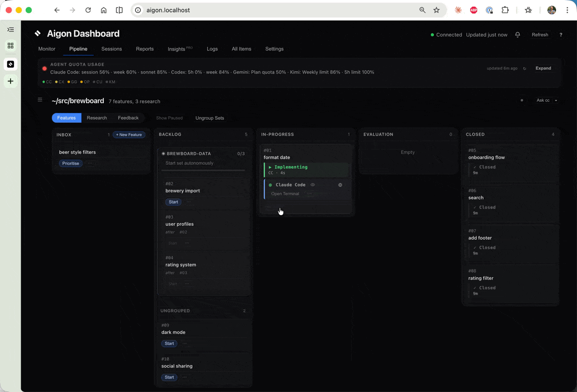This screenshot has height=392, width=577.
Task: Open the help question mark icon
Action: pyautogui.click(x=561, y=35)
